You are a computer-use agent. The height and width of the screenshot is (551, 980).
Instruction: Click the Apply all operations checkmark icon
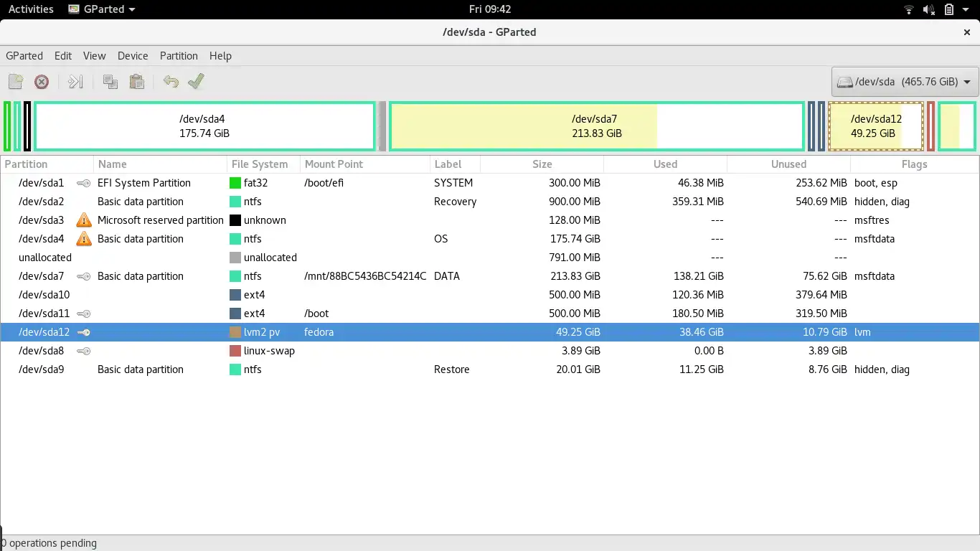click(x=197, y=82)
